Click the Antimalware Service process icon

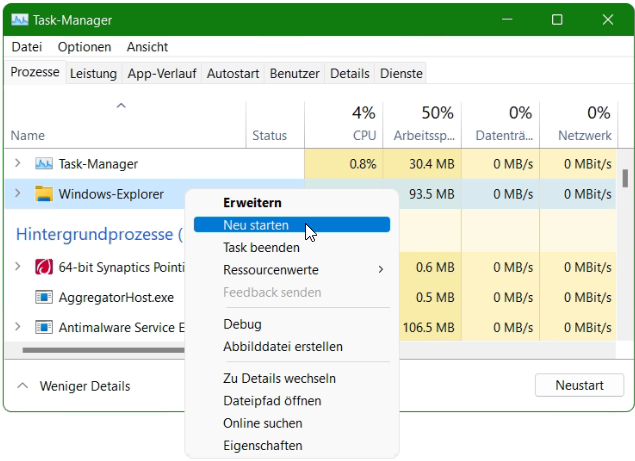pos(44,327)
